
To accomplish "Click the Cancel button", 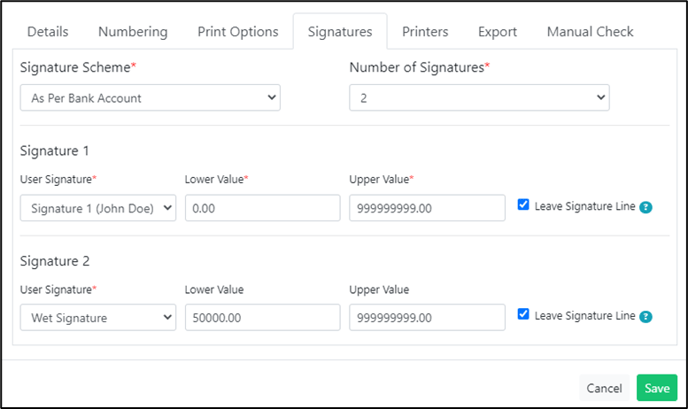I will tap(604, 388).
